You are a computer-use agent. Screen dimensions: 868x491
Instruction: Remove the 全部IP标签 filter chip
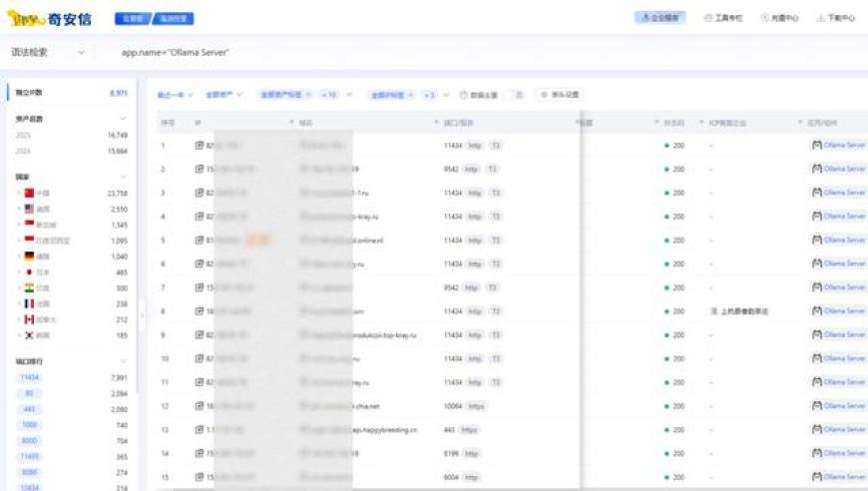point(411,95)
